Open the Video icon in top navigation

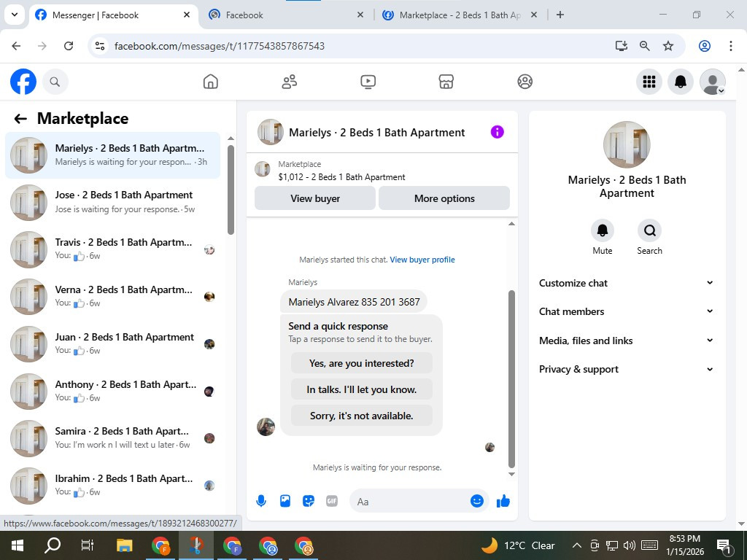pyautogui.click(x=368, y=82)
